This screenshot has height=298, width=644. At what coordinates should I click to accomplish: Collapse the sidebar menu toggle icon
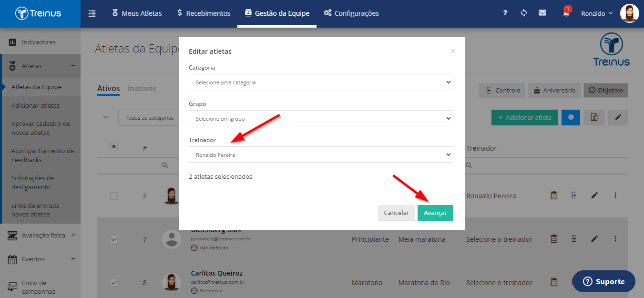(x=92, y=13)
